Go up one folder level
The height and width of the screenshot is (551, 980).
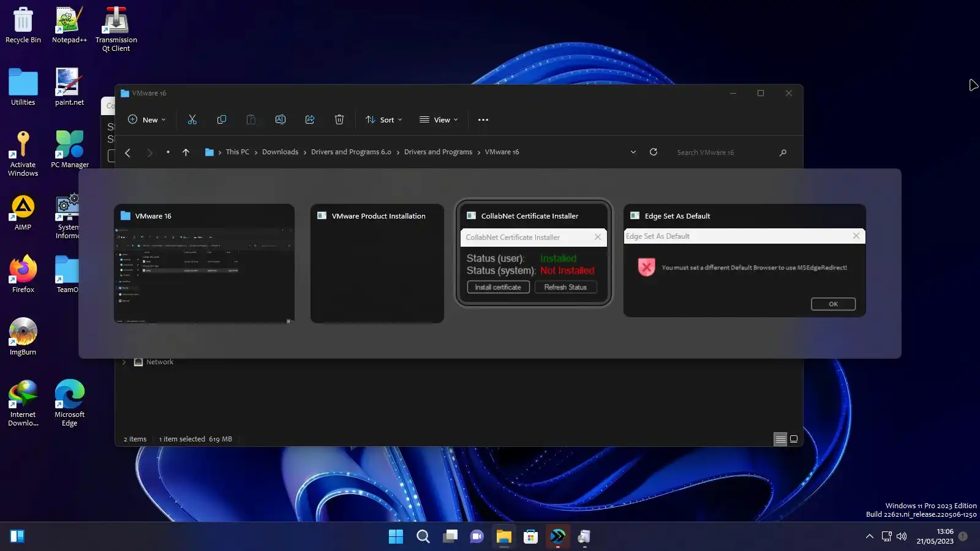(x=186, y=152)
